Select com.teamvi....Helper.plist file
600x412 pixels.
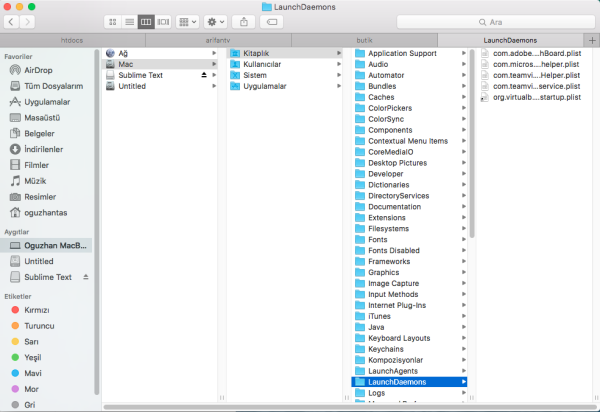click(x=532, y=75)
